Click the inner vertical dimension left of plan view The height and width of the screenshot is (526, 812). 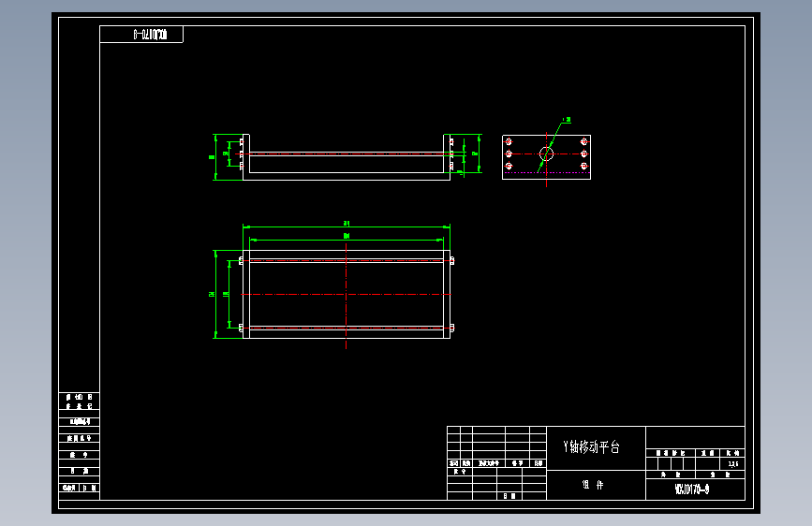click(x=228, y=294)
